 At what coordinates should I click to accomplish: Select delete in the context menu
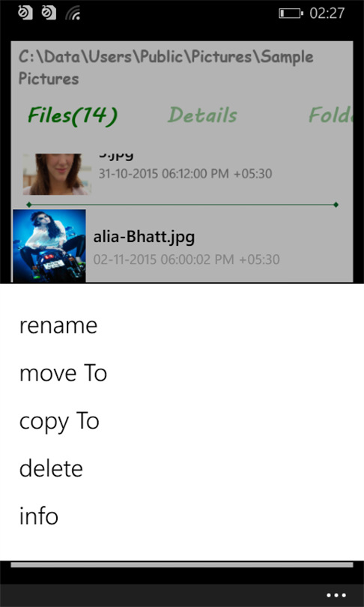pos(51,468)
